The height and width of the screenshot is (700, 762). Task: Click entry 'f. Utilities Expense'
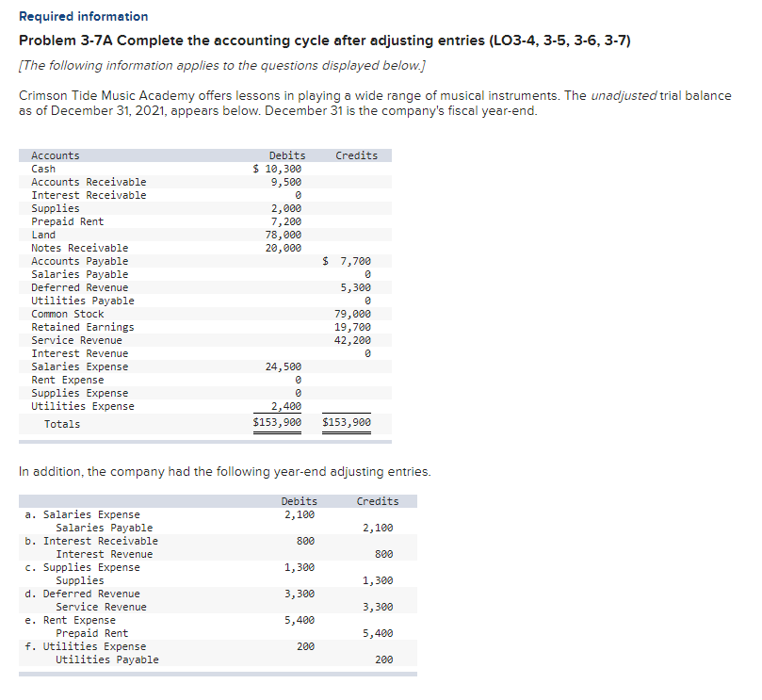coord(86,646)
